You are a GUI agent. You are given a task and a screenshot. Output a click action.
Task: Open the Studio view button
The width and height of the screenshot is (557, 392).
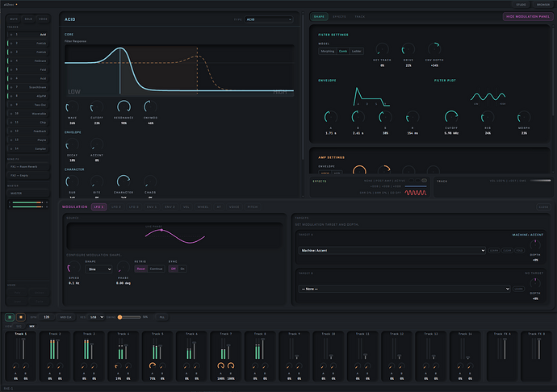[521, 5]
